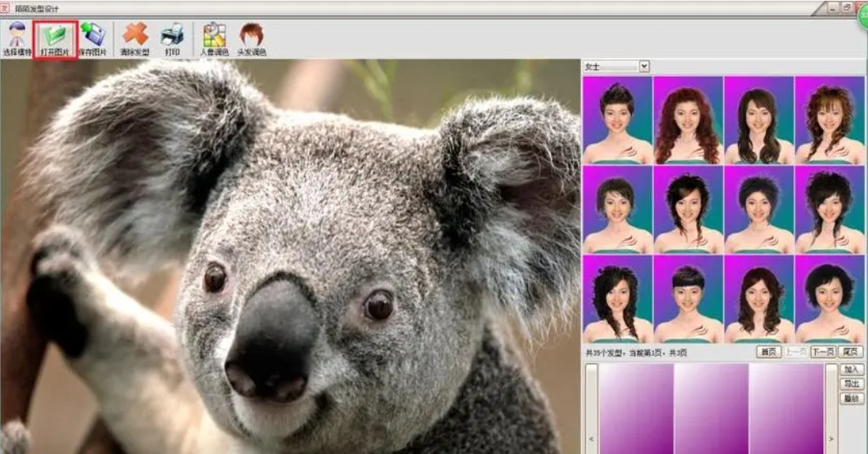Click the 选择模特 (select model) toolbar icon
The width and height of the screenshot is (868, 454).
point(16,39)
